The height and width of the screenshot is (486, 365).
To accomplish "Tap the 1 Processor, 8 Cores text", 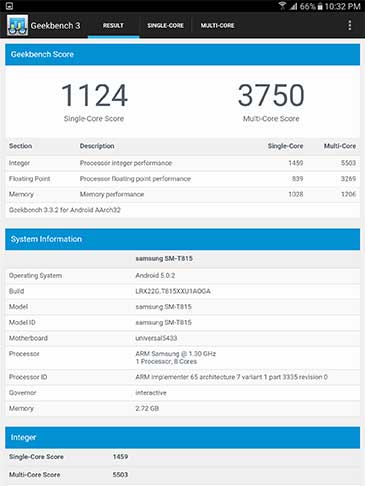I will [x=166, y=362].
